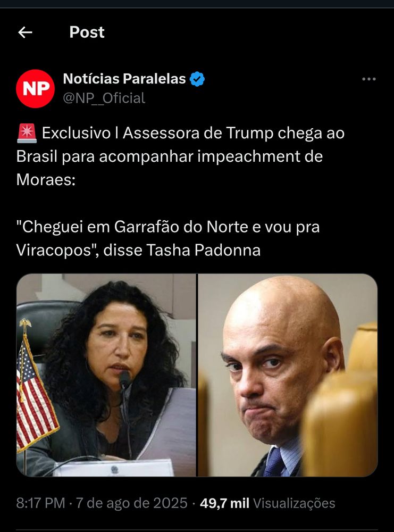Screen dimensions: 394x532
Task: Click the blue tie in right photo
Action: 275,462
